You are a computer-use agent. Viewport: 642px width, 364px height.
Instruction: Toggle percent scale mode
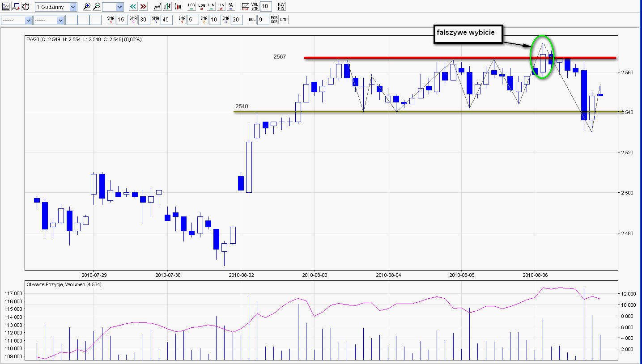[x=231, y=7]
